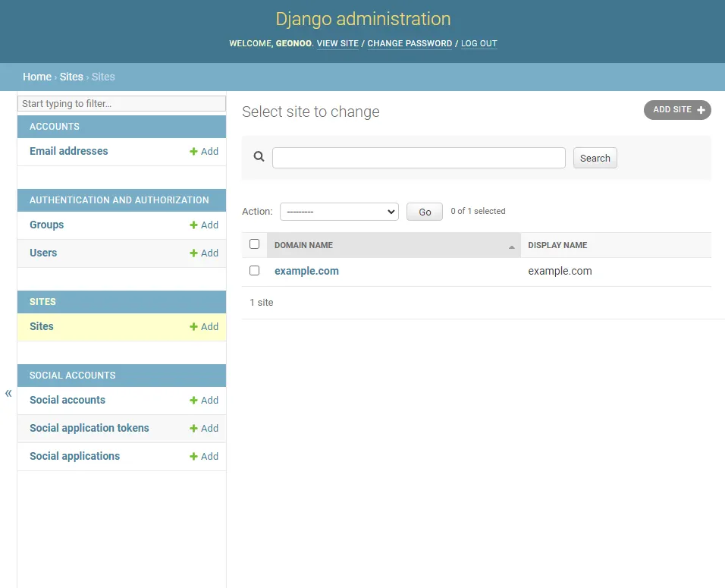Click the Add Site button
725x588 pixels.
pos(677,110)
